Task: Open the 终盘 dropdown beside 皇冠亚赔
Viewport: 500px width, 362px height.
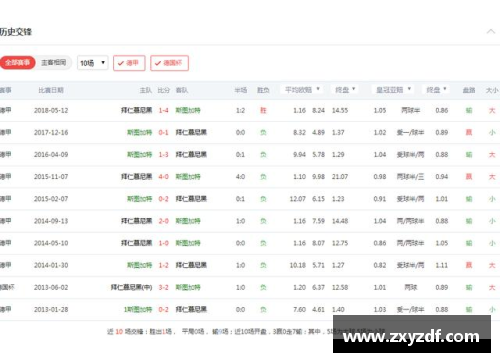Action: pyautogui.click(x=436, y=90)
